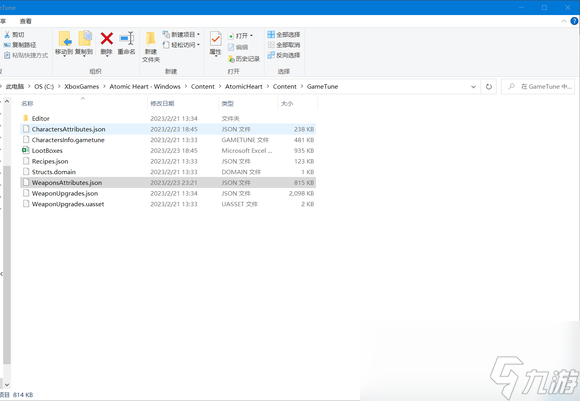Sort by Date modified (修改日期) column
Image resolution: width=580 pixels, height=401 pixels.
tap(162, 104)
